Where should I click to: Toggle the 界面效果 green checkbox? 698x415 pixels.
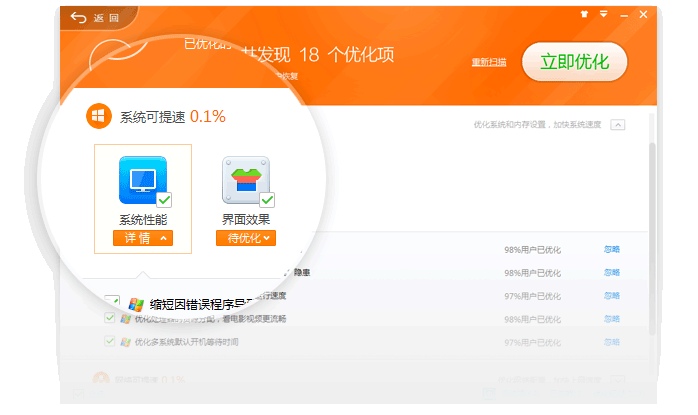(x=267, y=200)
